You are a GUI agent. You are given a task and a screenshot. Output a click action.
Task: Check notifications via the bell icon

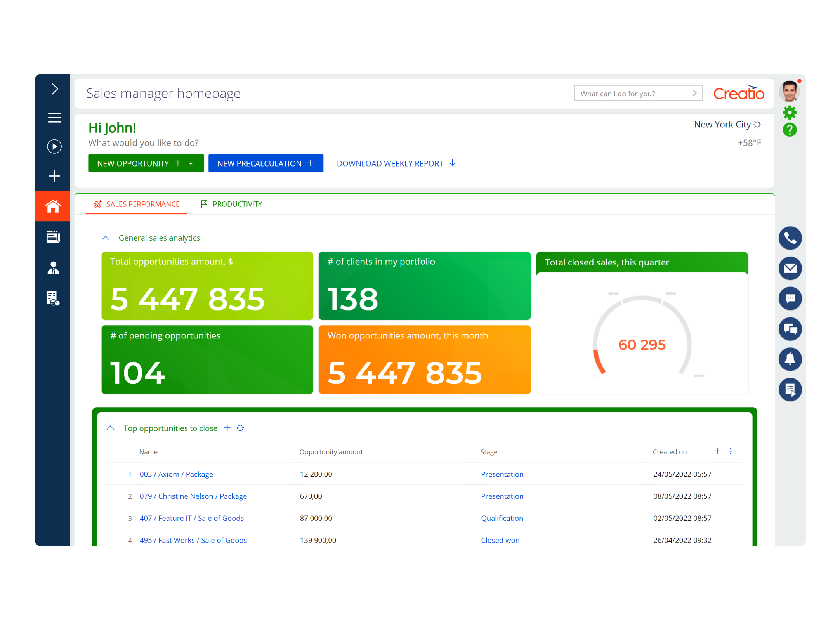point(790,359)
